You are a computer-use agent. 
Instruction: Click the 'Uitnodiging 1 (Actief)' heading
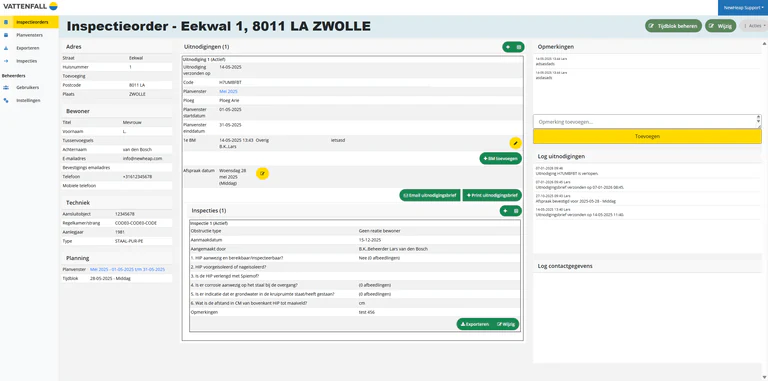coord(204,59)
